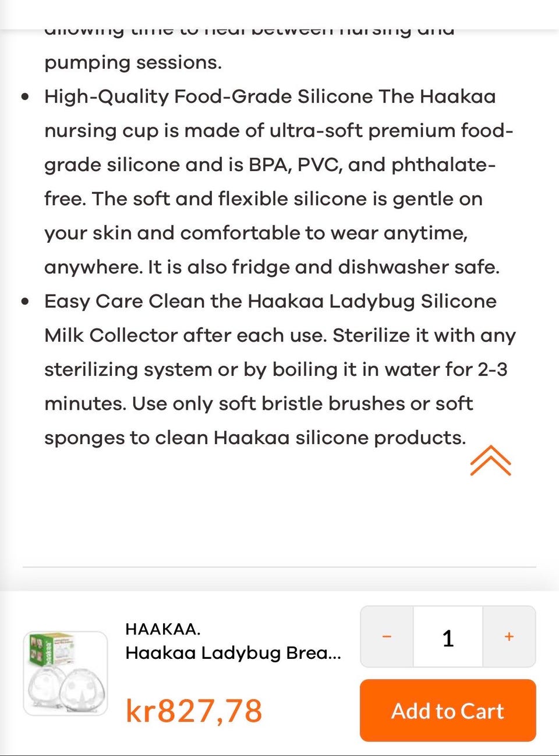Click the phrase 'BPA, PVC, and phthalate-'

click(x=372, y=165)
